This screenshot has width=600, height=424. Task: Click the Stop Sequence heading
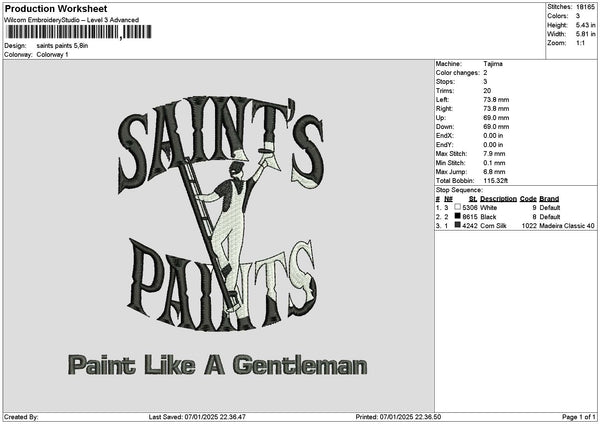pos(459,188)
